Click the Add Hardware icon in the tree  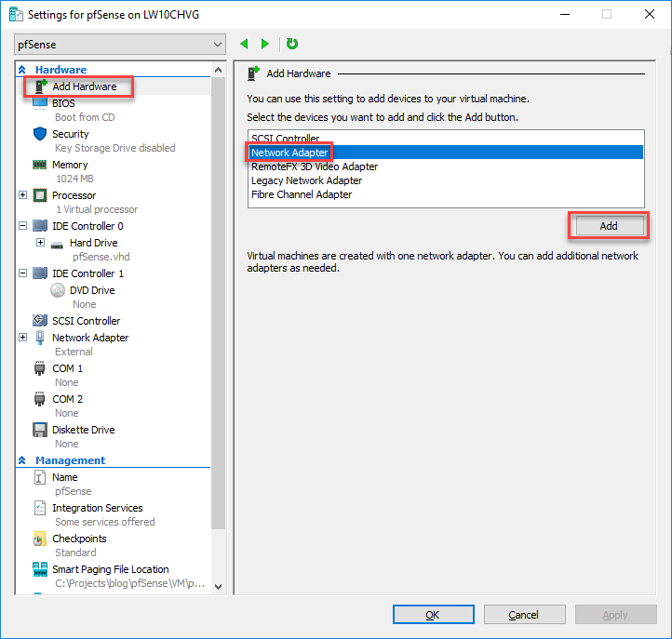pos(40,87)
